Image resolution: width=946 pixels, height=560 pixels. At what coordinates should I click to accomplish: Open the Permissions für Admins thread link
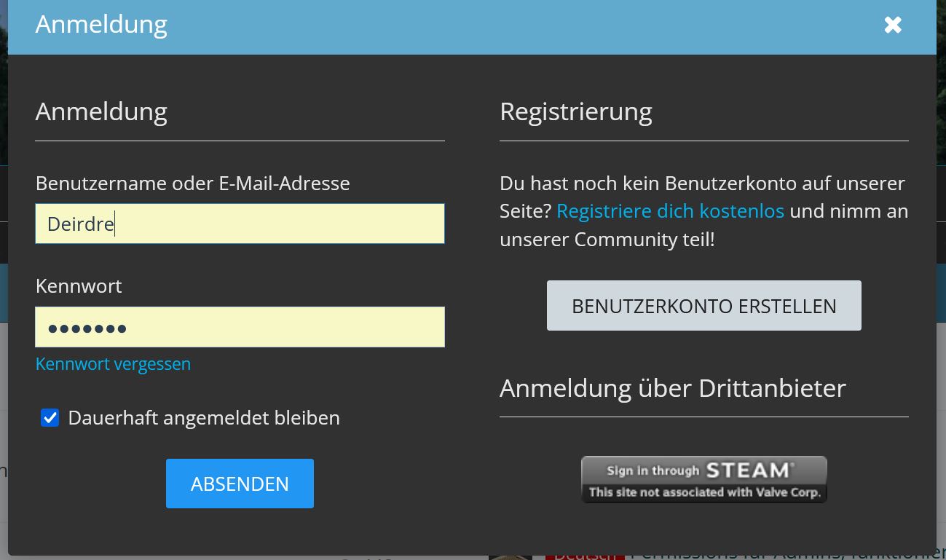[x=787, y=555]
